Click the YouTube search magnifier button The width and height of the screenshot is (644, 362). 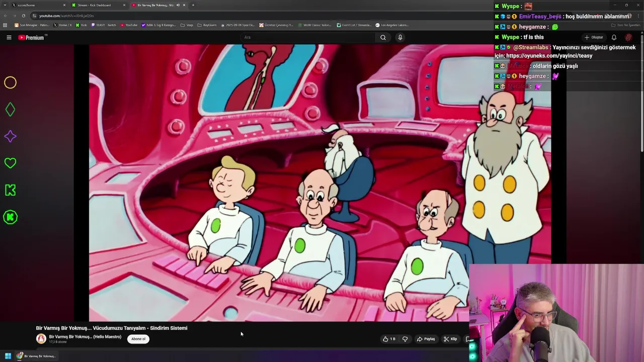click(383, 37)
